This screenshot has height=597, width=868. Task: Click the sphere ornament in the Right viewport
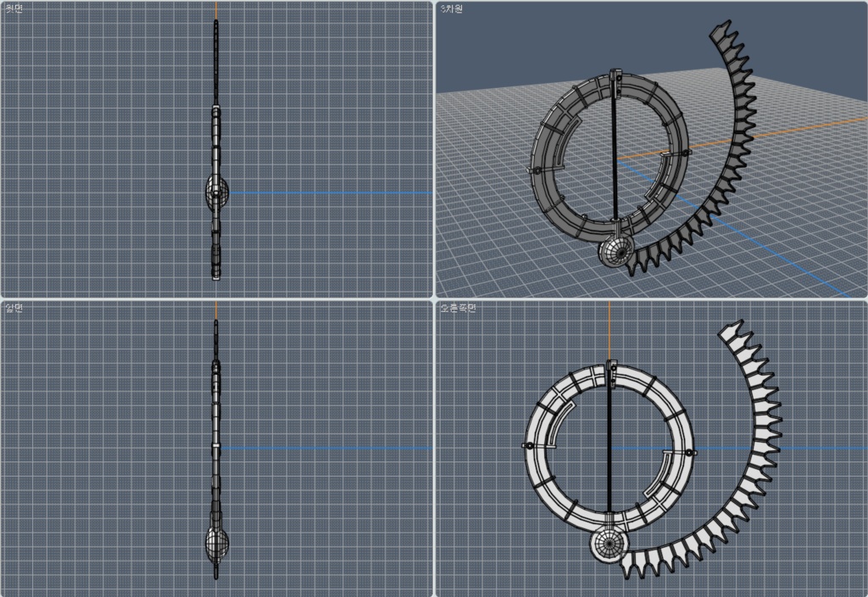tap(609, 544)
